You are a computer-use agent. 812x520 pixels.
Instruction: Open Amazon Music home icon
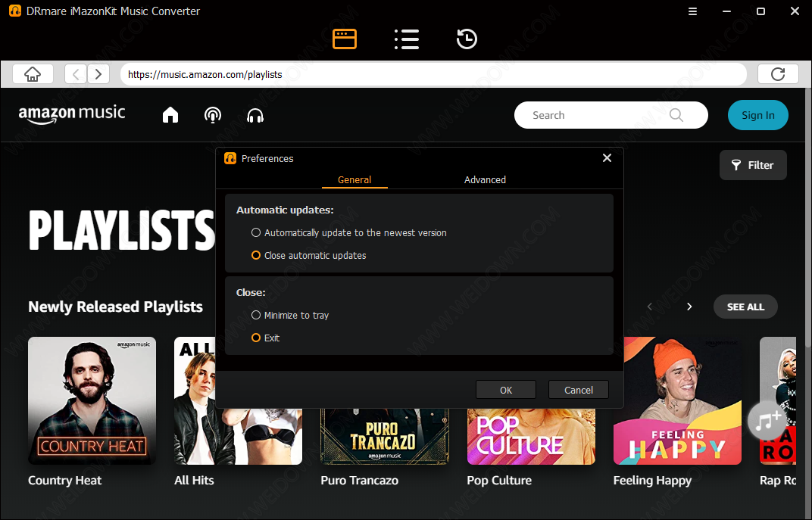click(170, 115)
